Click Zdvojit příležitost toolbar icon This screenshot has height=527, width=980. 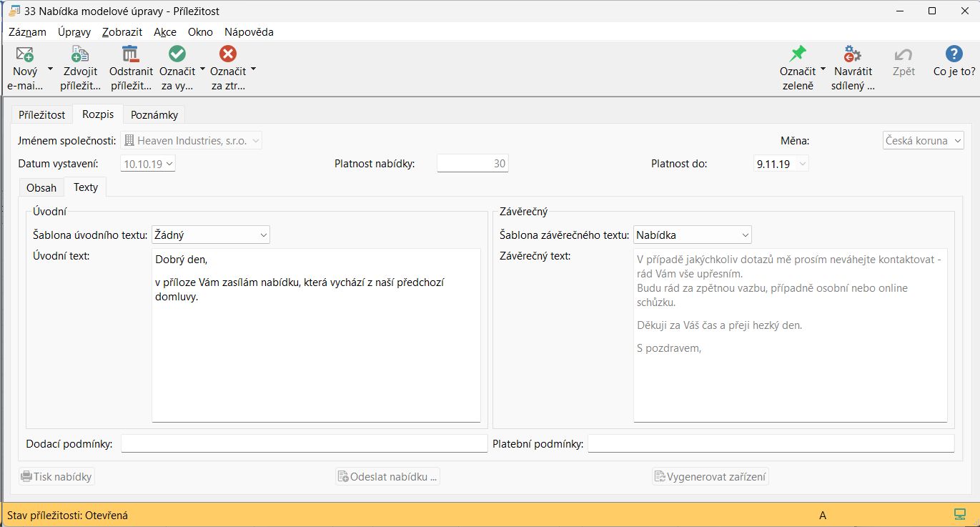(x=80, y=54)
